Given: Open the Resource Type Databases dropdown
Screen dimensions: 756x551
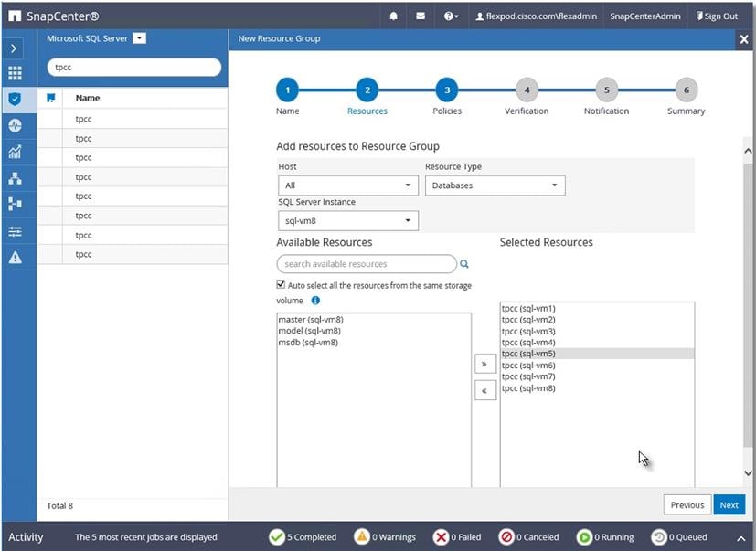Looking at the screenshot, I should click(x=495, y=185).
